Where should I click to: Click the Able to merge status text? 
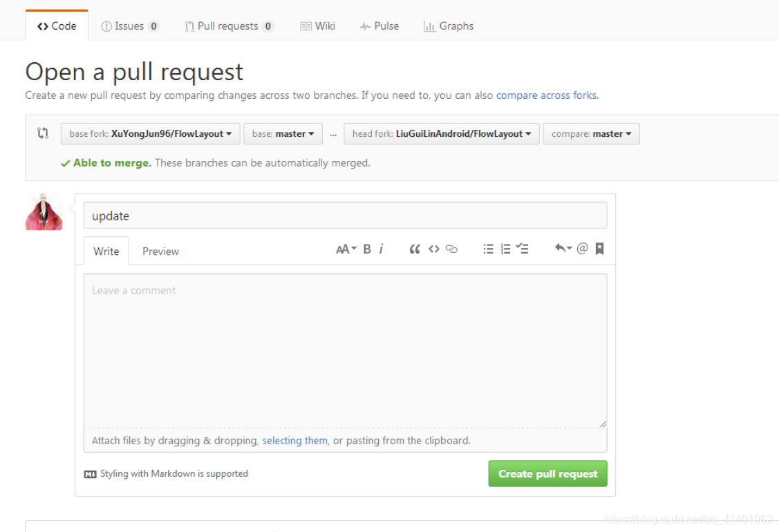tap(112, 163)
